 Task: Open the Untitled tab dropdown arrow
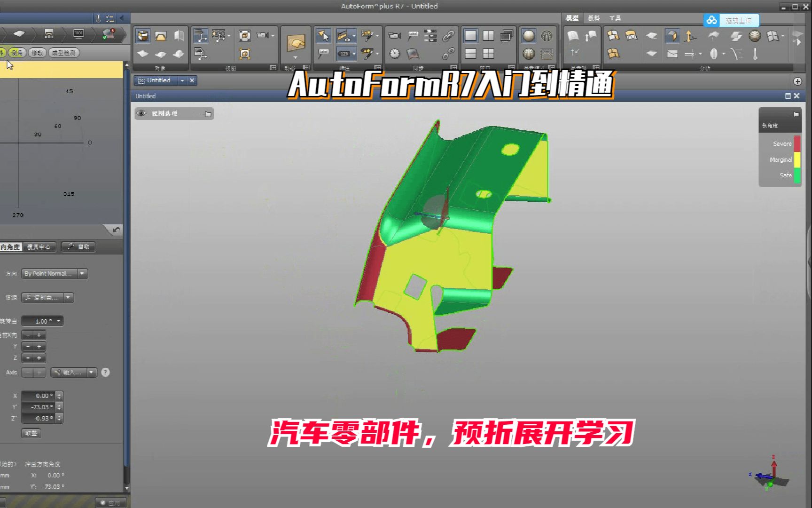click(182, 80)
